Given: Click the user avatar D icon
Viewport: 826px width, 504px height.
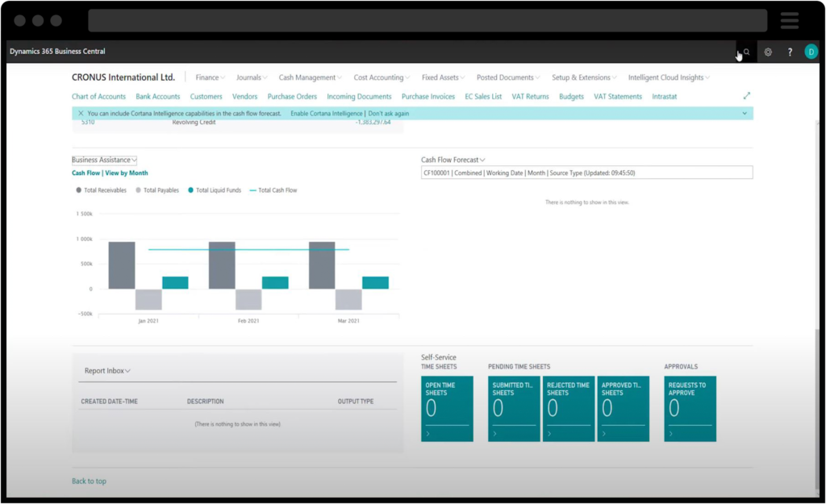Looking at the screenshot, I should pos(811,52).
